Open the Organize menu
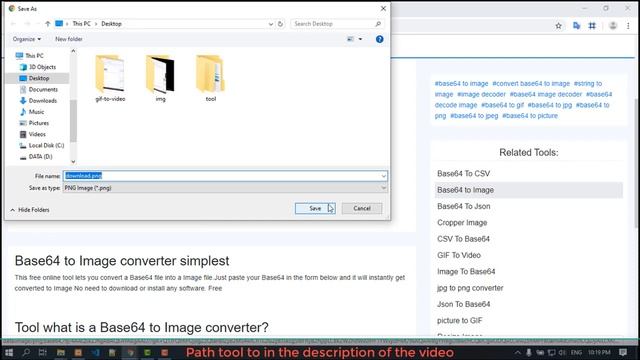The height and width of the screenshot is (360, 640). [x=27, y=39]
